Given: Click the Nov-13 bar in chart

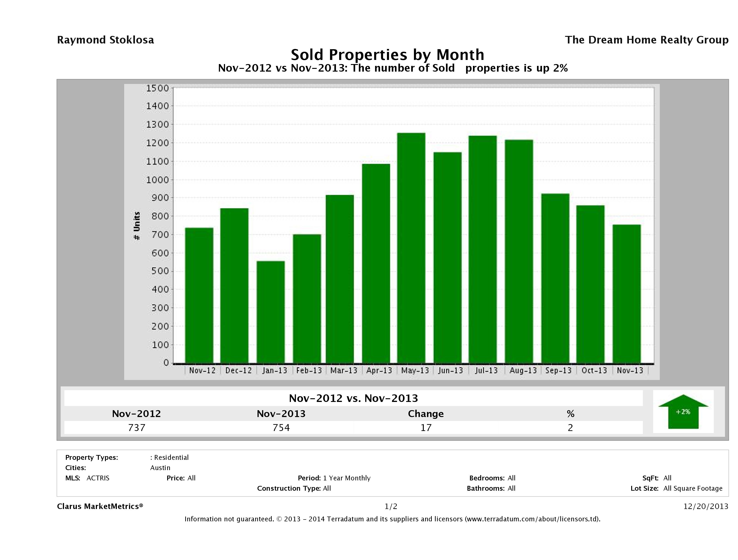Looking at the screenshot, I should point(627,294).
